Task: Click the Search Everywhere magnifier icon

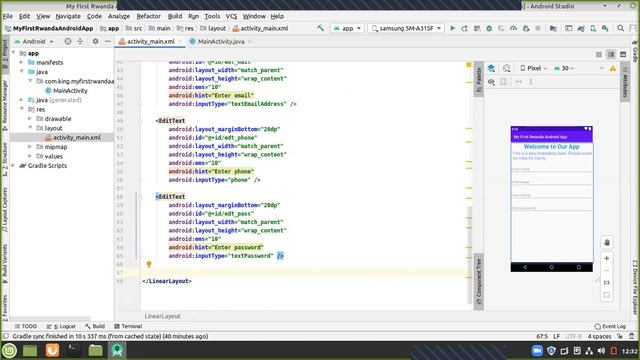Action: point(621,29)
